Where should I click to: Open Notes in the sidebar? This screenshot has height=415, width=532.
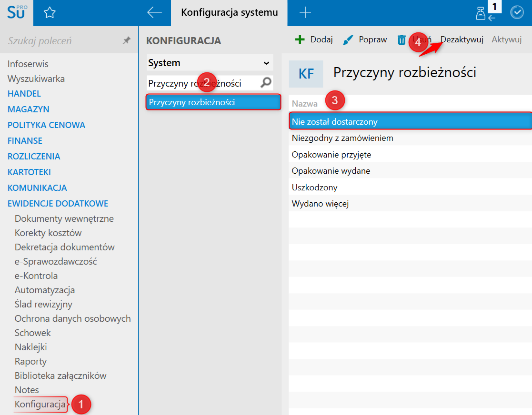[x=27, y=390]
